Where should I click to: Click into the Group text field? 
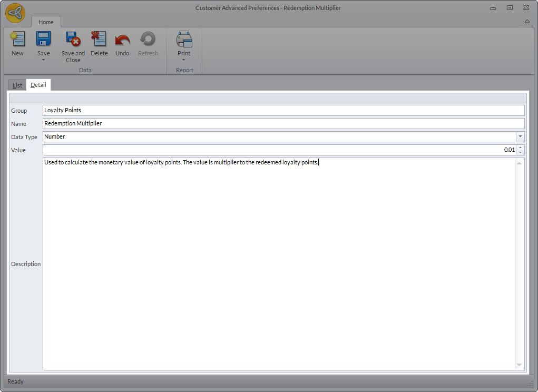coord(283,110)
